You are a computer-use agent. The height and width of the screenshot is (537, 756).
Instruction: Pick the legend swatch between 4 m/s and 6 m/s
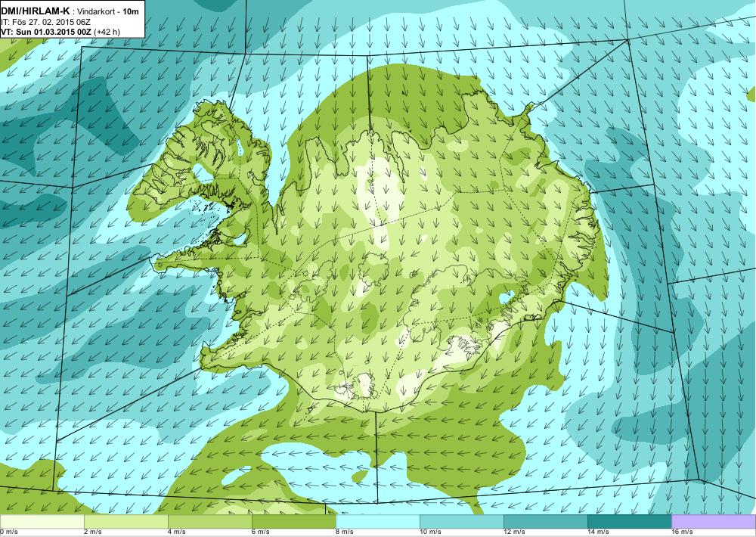click(x=209, y=522)
